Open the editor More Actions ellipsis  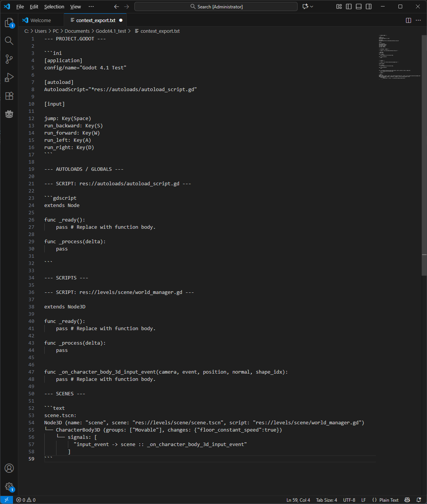tap(418, 20)
